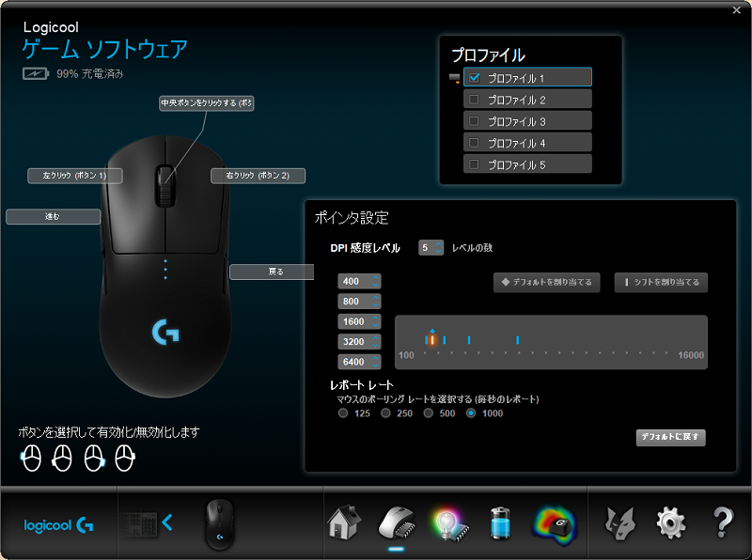Click the 進む forward button label
This screenshot has width=752, height=560.
click(x=53, y=216)
